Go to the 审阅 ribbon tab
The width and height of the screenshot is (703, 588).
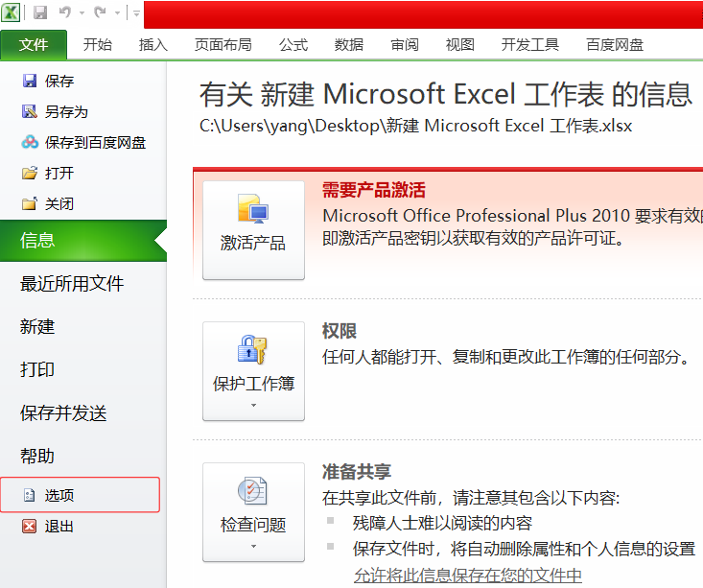click(405, 44)
